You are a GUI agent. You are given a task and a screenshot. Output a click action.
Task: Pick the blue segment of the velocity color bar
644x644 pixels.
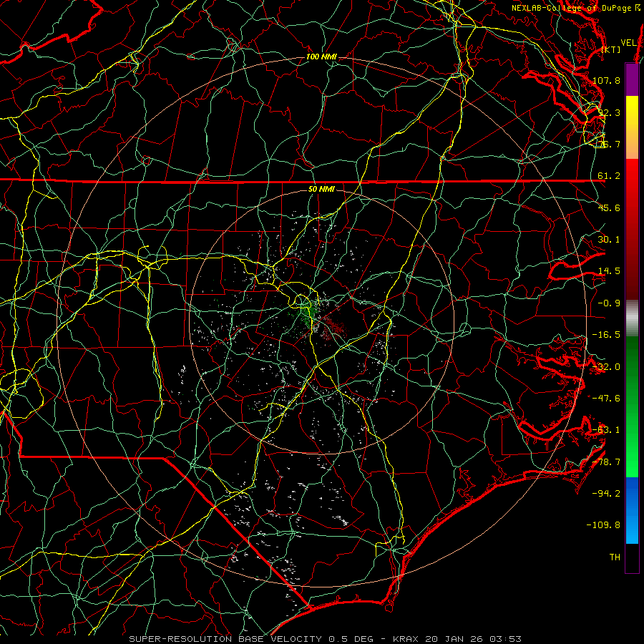(x=632, y=510)
